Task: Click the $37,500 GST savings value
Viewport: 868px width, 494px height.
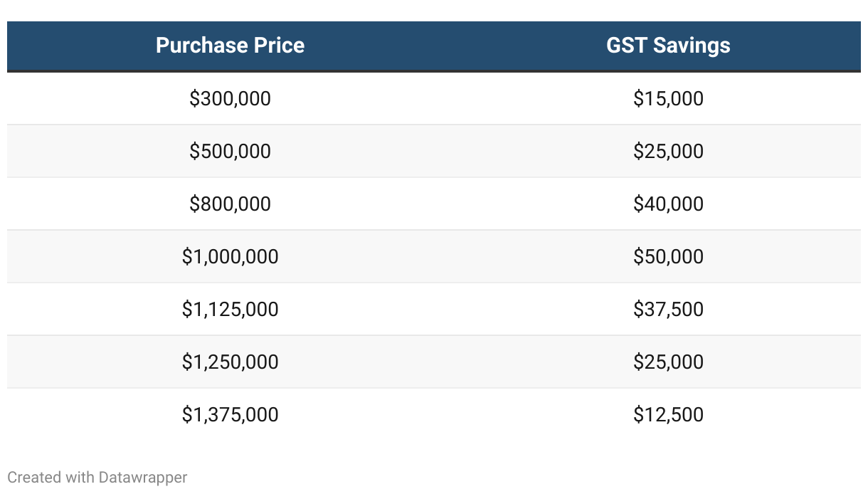Action: 668,309
